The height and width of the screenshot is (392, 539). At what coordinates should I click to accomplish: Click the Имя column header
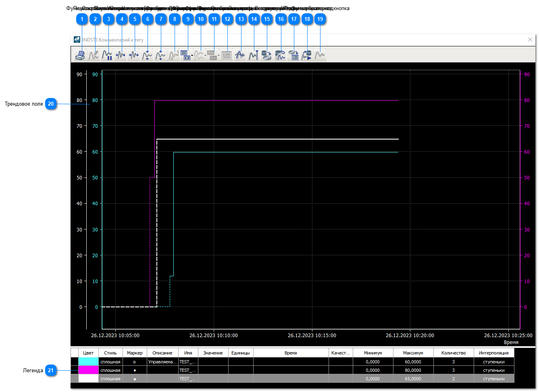click(188, 353)
